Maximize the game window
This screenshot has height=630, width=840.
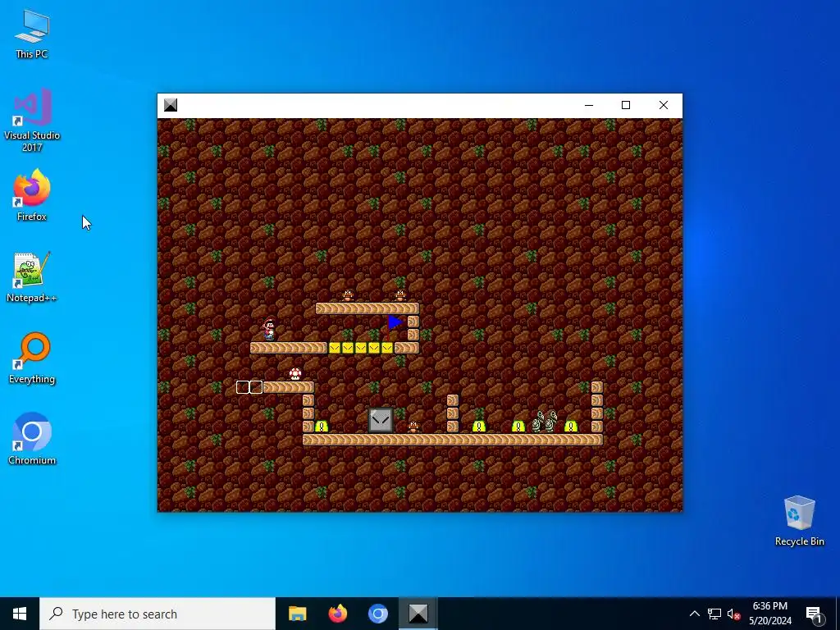[626, 105]
